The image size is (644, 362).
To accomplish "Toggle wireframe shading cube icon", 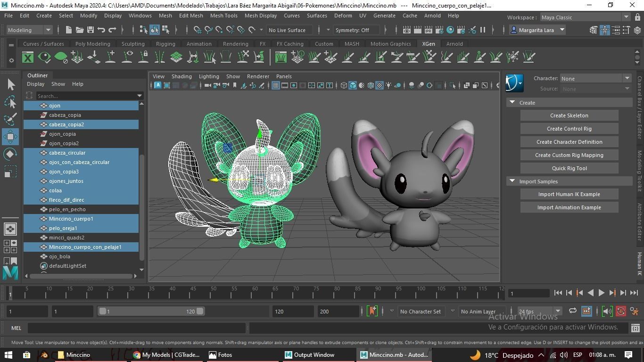I will (x=344, y=85).
